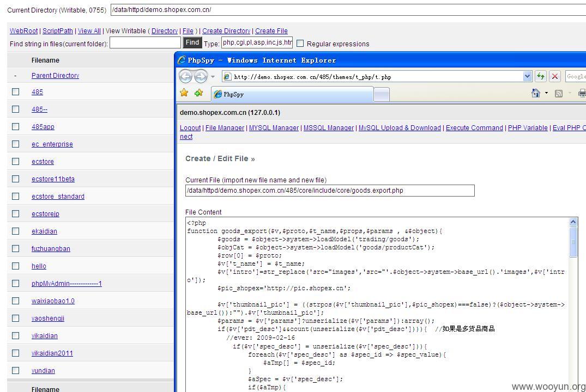Check the box next to 485--

(16, 109)
